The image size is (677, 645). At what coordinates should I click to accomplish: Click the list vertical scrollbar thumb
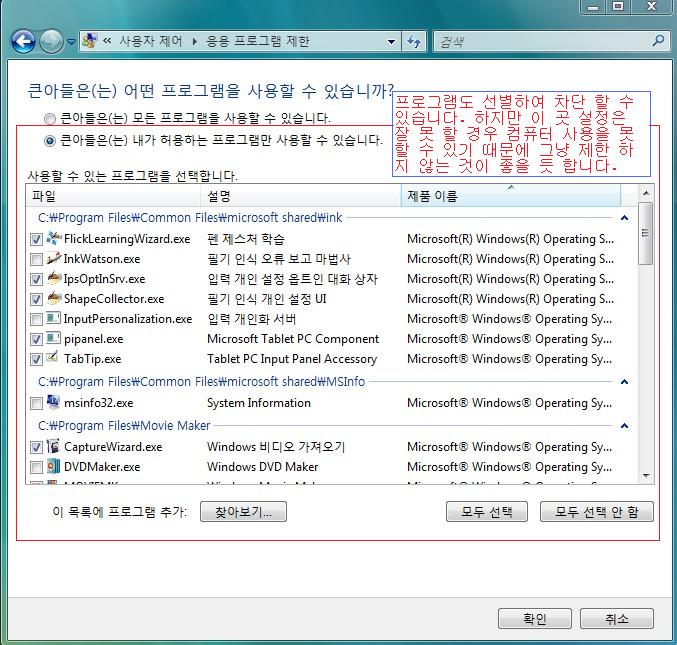pyautogui.click(x=646, y=233)
